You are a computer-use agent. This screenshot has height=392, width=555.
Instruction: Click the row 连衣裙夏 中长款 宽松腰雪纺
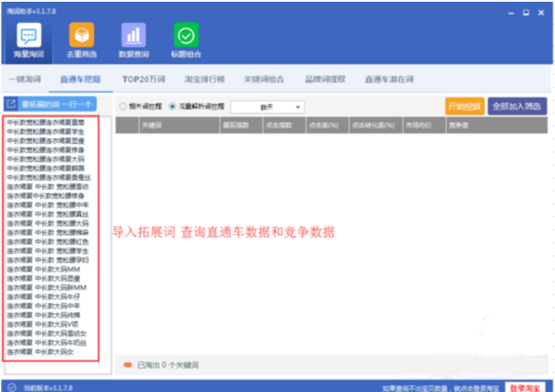pos(47,187)
